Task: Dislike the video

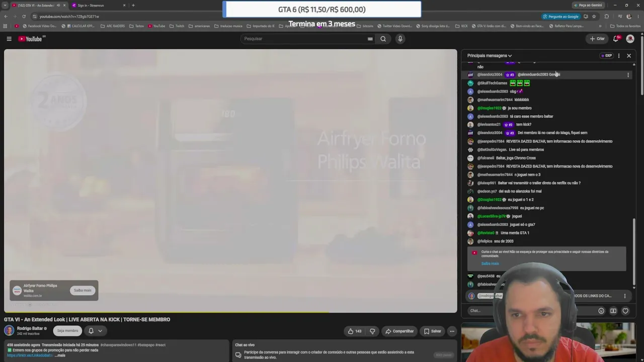Action: point(372,331)
